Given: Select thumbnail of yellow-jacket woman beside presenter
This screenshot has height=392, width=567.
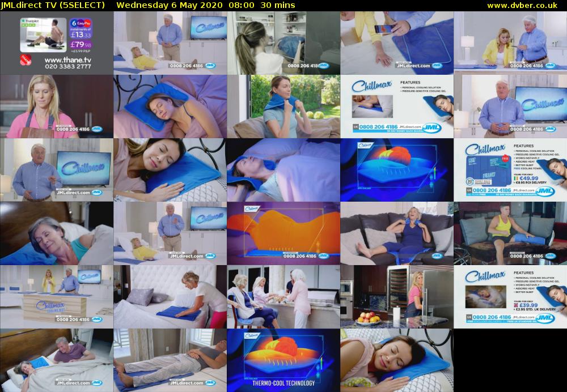Looking at the screenshot, I should coord(510,43).
